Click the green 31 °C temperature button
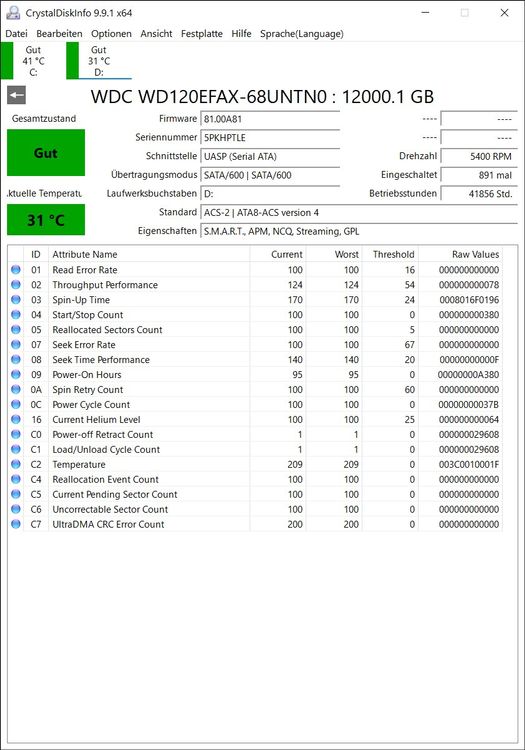 [x=46, y=220]
